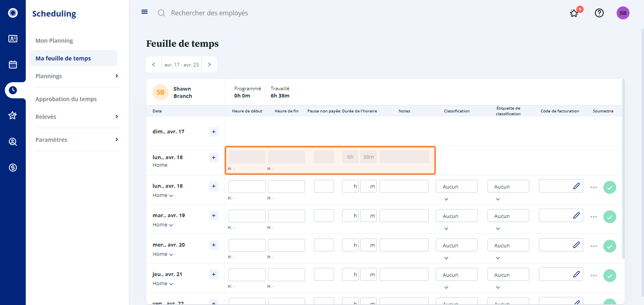Submit the mer., avr. 20 entry

point(610,246)
